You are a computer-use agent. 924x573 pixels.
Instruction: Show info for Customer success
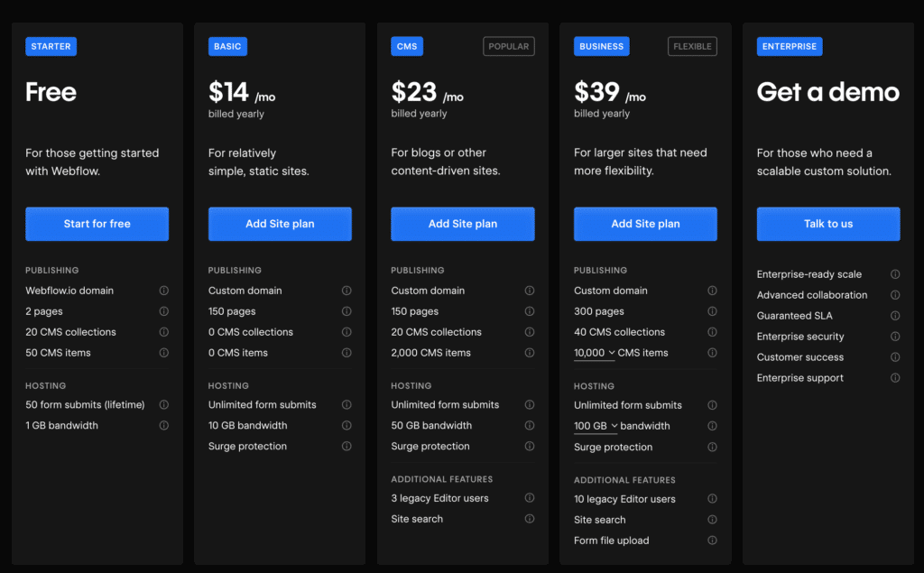click(x=895, y=357)
